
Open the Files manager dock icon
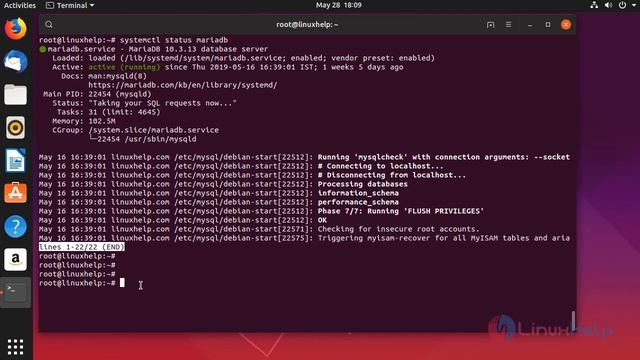point(16,95)
